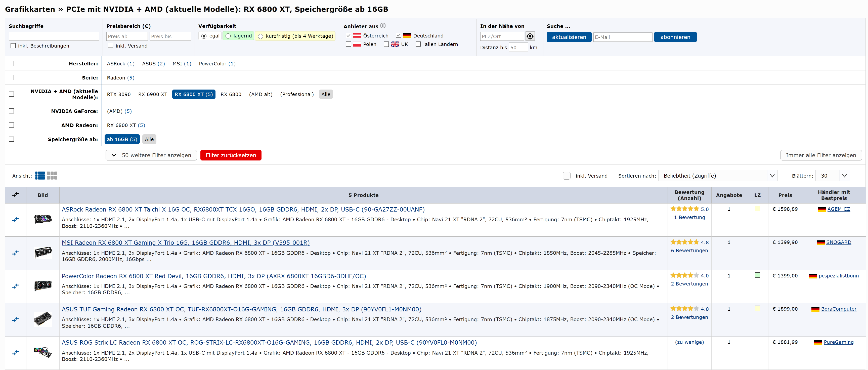
Task: Click green LZ availability box for PowerColor
Action: pos(757,275)
